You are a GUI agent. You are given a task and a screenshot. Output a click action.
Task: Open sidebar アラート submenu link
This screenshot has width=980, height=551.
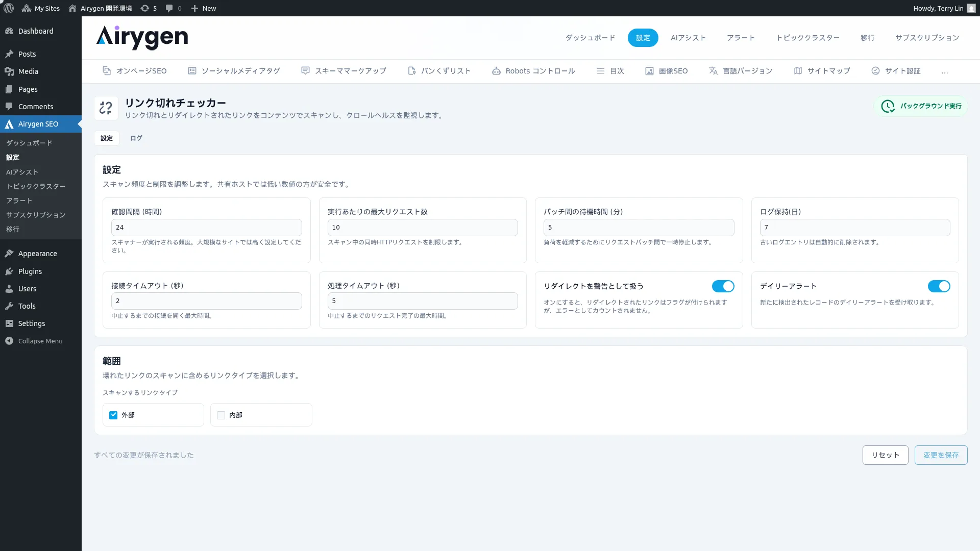(19, 201)
